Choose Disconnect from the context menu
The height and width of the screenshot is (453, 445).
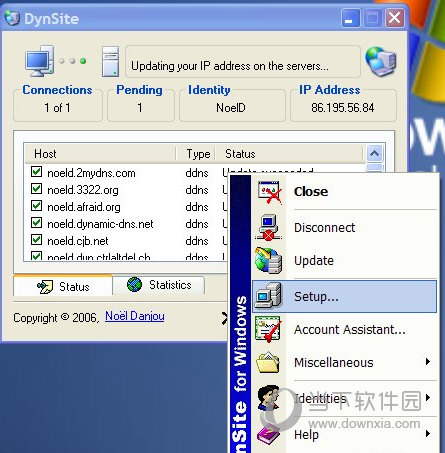(x=344, y=228)
